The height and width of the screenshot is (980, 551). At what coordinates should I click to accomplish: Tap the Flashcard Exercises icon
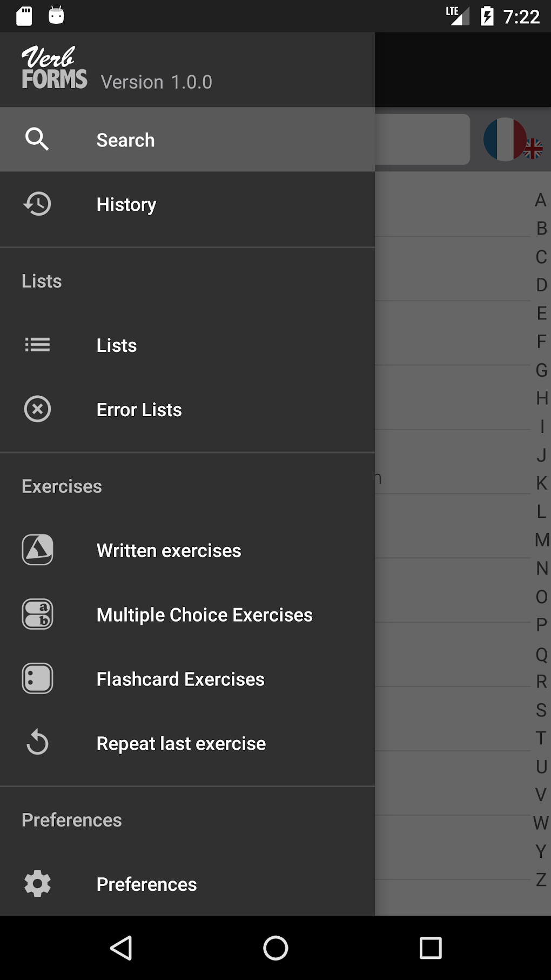pos(37,678)
